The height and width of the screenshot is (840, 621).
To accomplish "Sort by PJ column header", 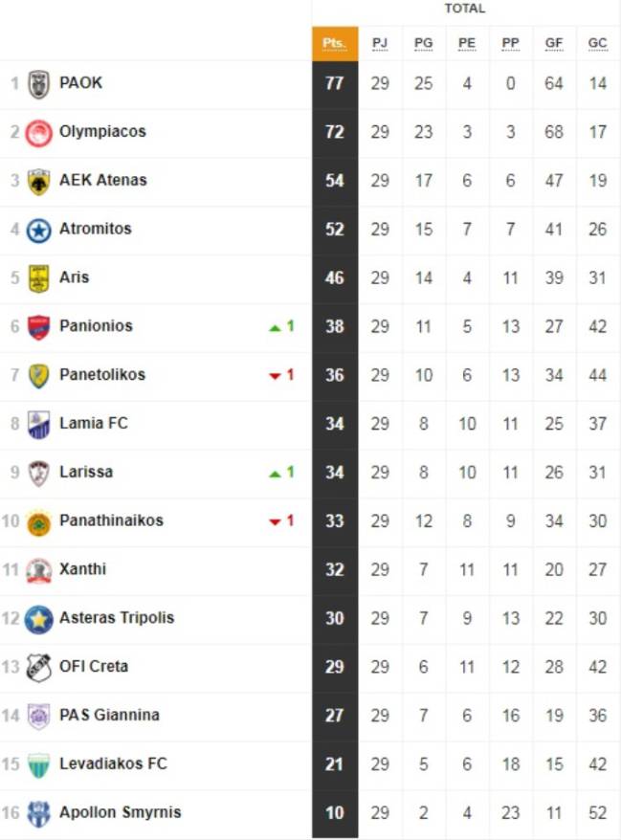I will click(379, 43).
